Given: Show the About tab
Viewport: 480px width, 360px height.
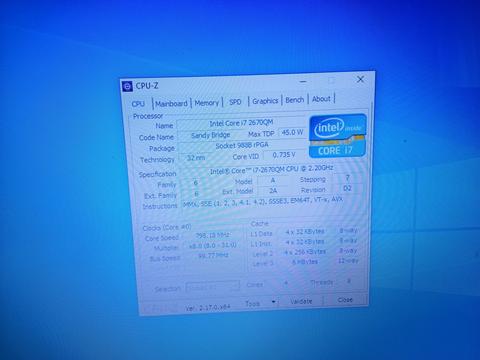Looking at the screenshot, I should tap(321, 99).
